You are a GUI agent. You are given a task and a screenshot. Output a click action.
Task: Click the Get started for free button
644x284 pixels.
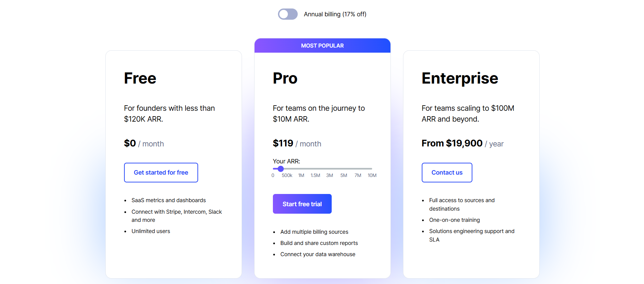point(161,172)
